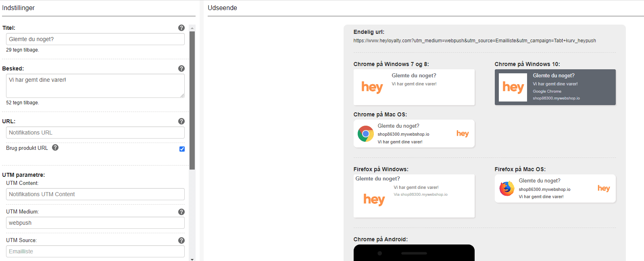644x261 pixels.
Task: Select the UTM Content input field
Action: (95, 194)
